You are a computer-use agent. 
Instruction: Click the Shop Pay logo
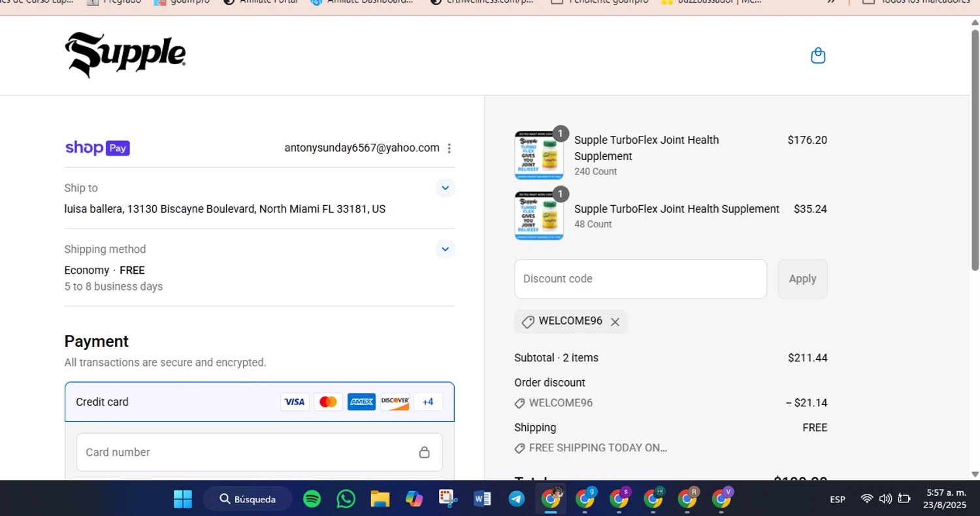(x=97, y=148)
